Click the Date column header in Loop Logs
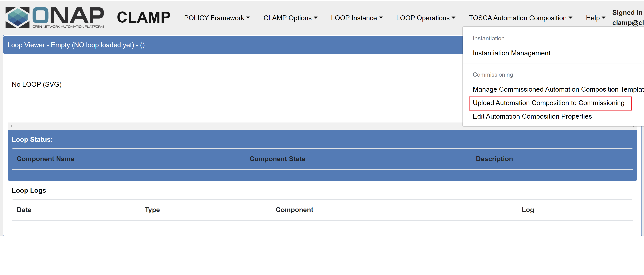644x275 pixels. [24, 210]
